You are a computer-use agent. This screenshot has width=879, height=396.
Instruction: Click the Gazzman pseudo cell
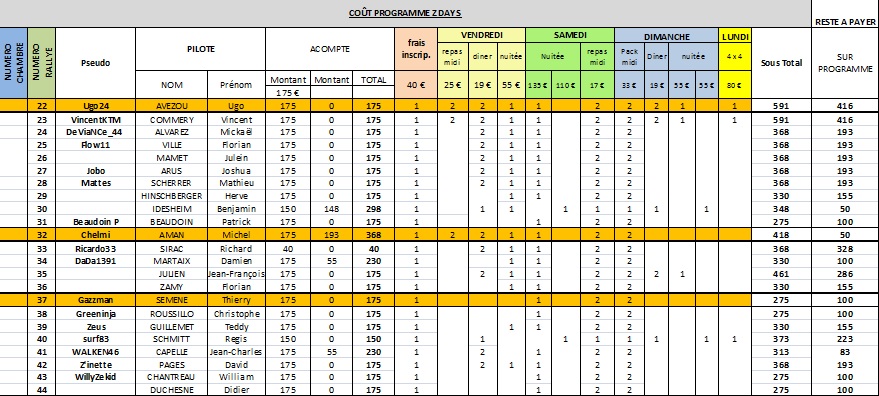point(96,301)
